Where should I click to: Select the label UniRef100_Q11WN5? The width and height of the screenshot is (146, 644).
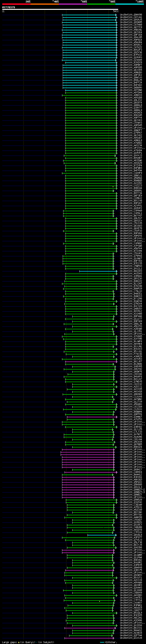[131, 555]
